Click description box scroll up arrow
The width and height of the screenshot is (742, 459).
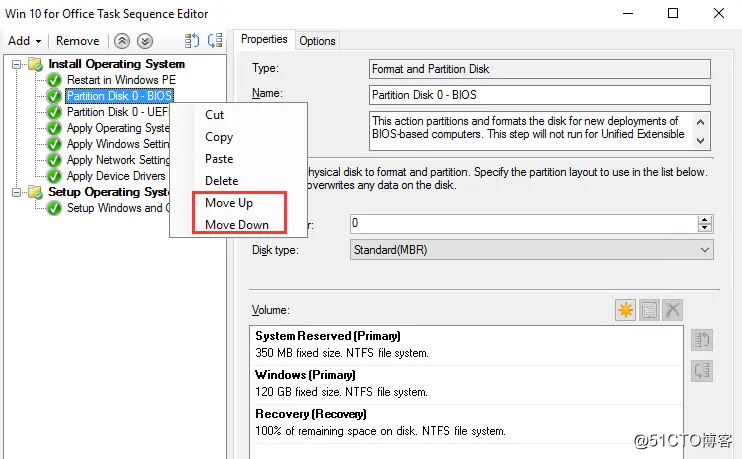[701, 122]
